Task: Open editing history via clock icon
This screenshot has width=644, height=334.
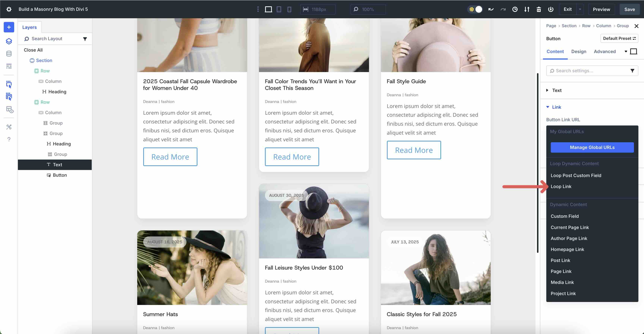Action: point(515,9)
